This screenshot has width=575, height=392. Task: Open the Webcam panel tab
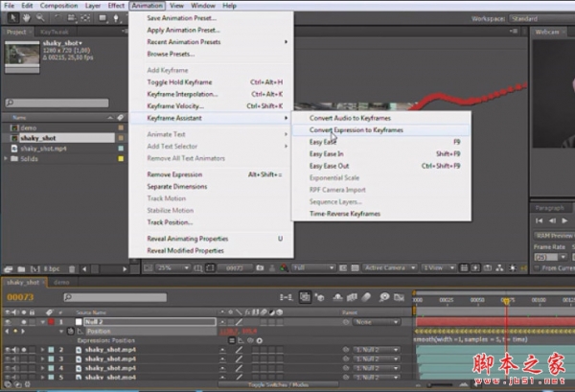tap(547, 32)
